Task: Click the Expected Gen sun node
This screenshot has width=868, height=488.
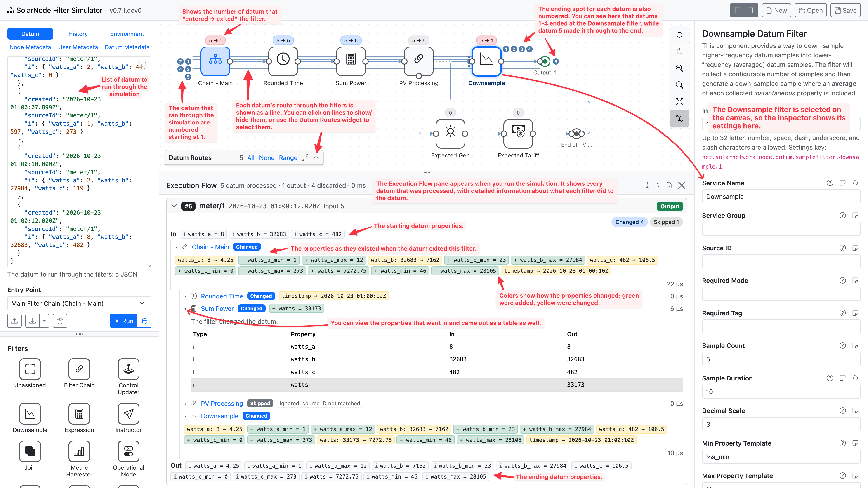Action: (450, 133)
